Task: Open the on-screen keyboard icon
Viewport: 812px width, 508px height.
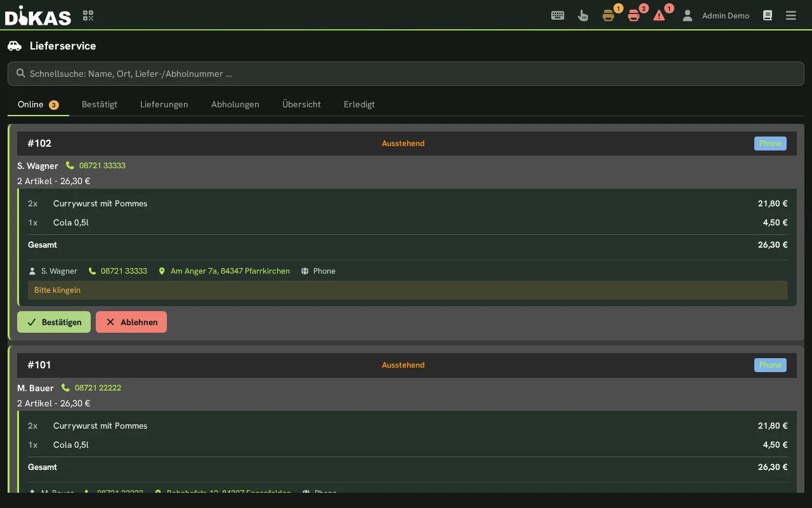Action: click(x=558, y=15)
